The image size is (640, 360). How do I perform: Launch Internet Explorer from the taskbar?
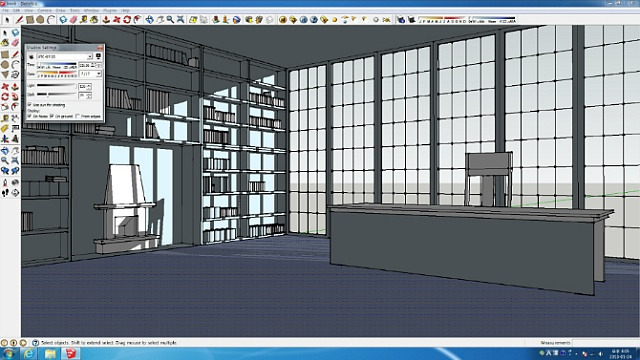point(28,353)
